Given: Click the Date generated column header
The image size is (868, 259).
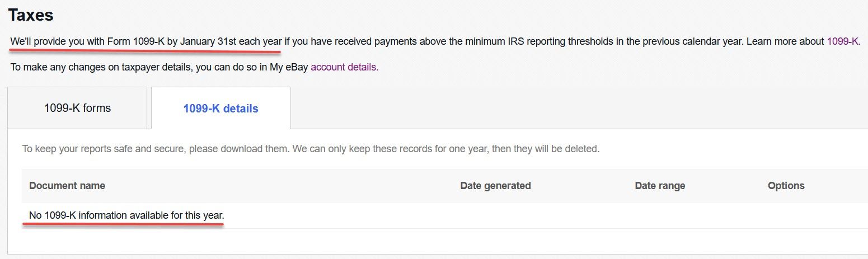Looking at the screenshot, I should pos(495,185).
